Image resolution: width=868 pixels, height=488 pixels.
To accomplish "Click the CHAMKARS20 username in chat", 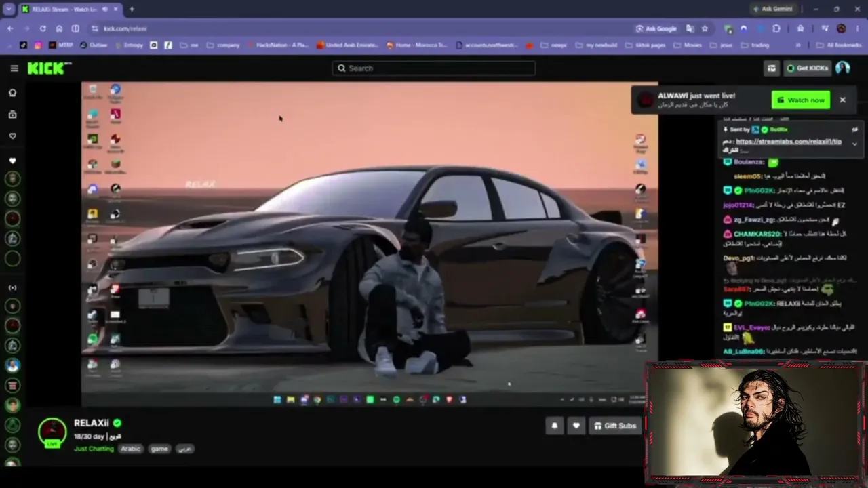I will tap(755, 234).
